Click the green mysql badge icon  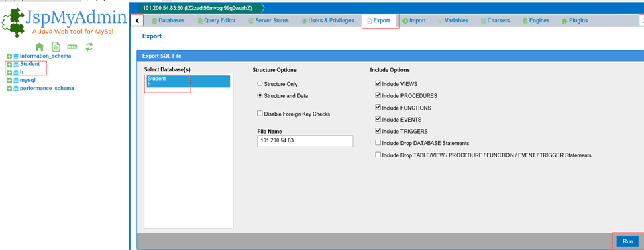tap(72, 47)
